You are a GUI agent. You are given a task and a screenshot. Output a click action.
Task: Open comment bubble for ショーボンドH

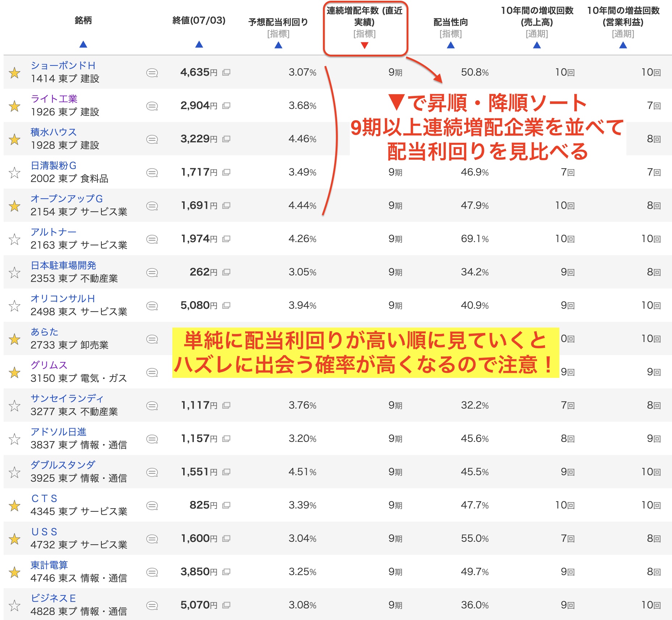point(152,73)
